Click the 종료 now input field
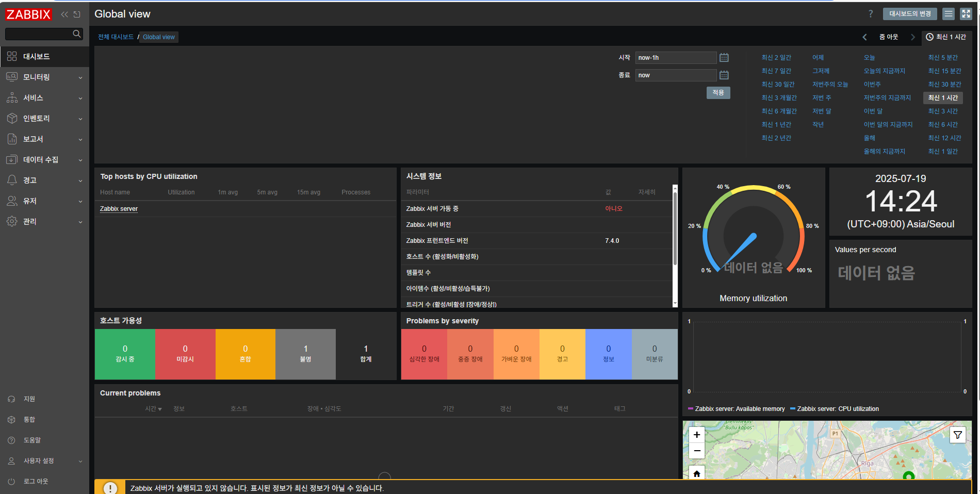Image resolution: width=980 pixels, height=494 pixels. [x=676, y=75]
